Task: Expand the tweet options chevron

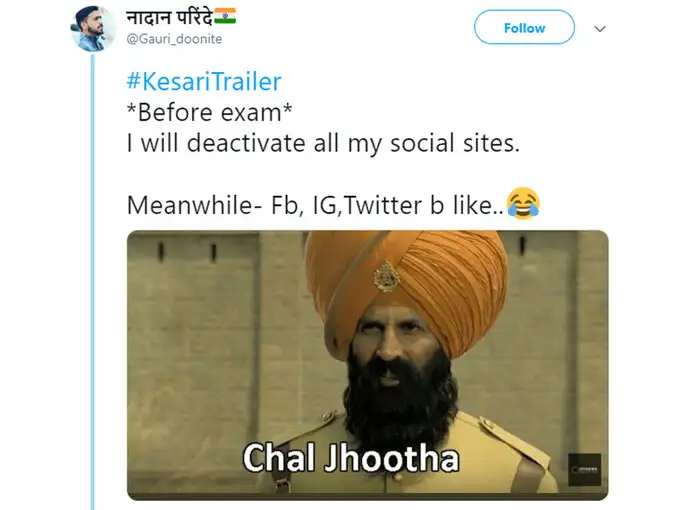Action: pos(600,29)
